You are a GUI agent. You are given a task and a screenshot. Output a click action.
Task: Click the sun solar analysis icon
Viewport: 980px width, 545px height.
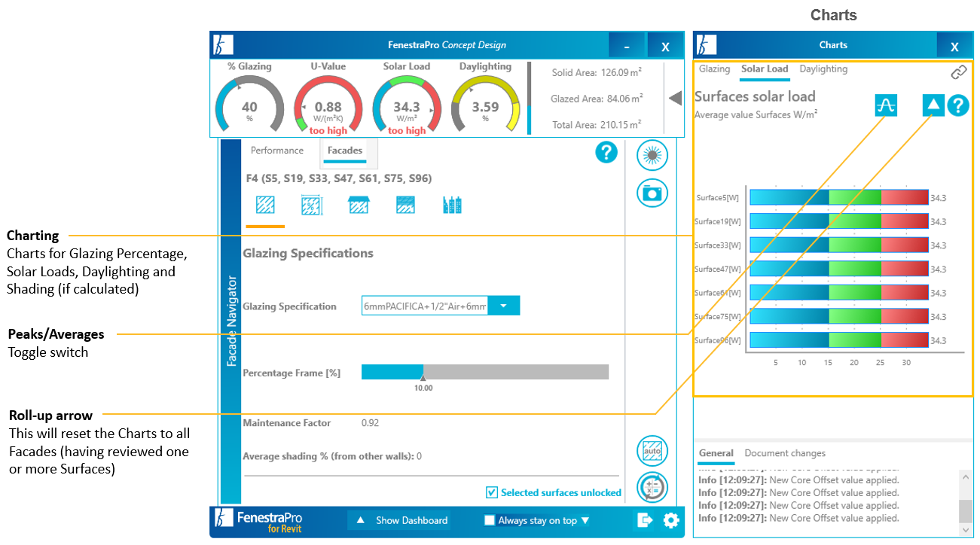652,155
